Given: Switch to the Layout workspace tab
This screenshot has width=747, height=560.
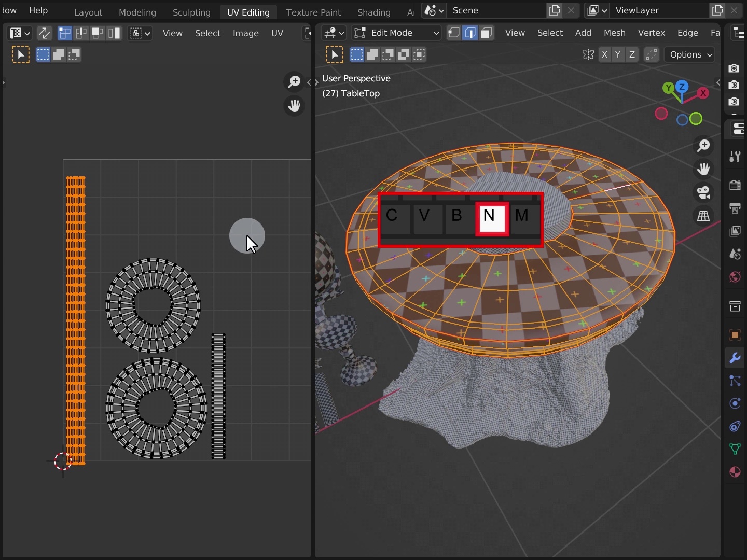Looking at the screenshot, I should (x=88, y=12).
